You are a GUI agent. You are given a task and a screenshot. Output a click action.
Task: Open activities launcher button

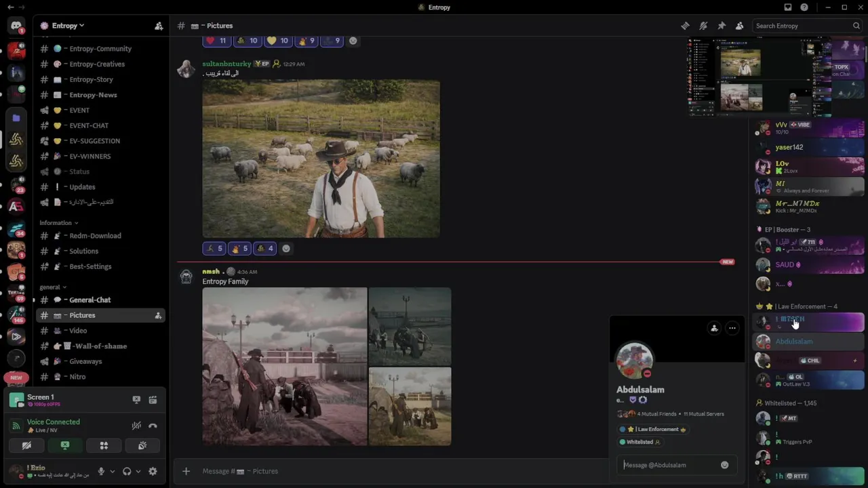point(104,445)
